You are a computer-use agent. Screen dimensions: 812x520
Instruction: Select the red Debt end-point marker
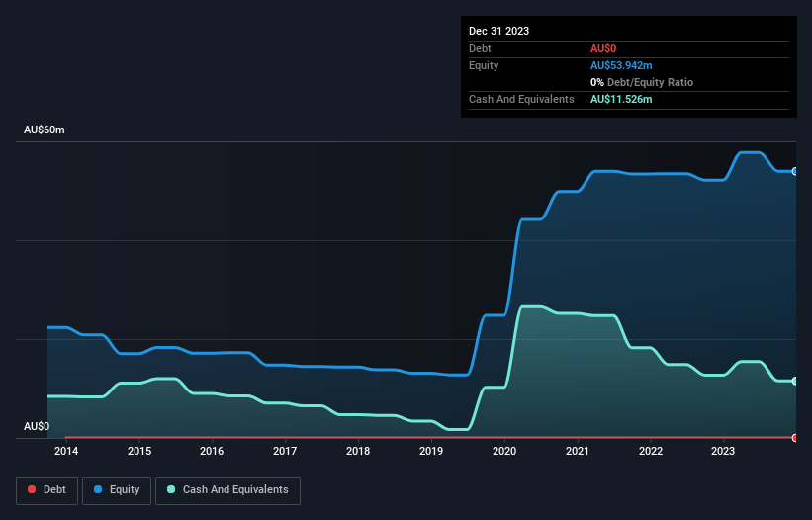point(795,438)
